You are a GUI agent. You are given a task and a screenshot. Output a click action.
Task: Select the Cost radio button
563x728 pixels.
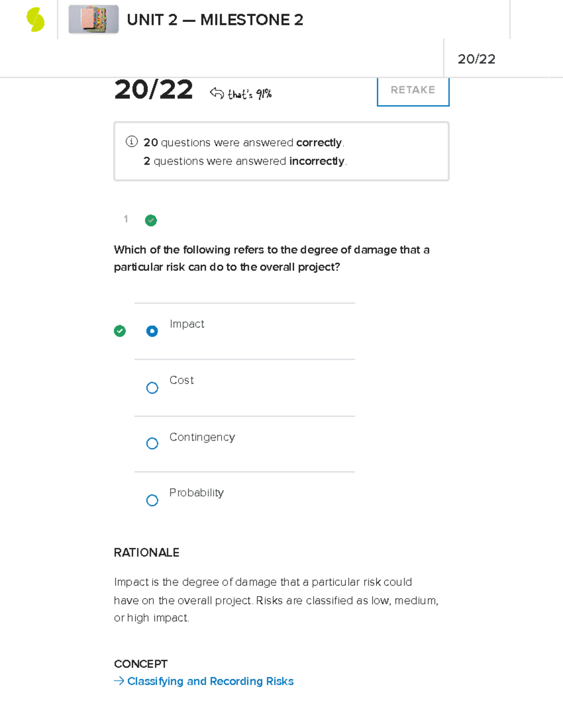tap(152, 388)
